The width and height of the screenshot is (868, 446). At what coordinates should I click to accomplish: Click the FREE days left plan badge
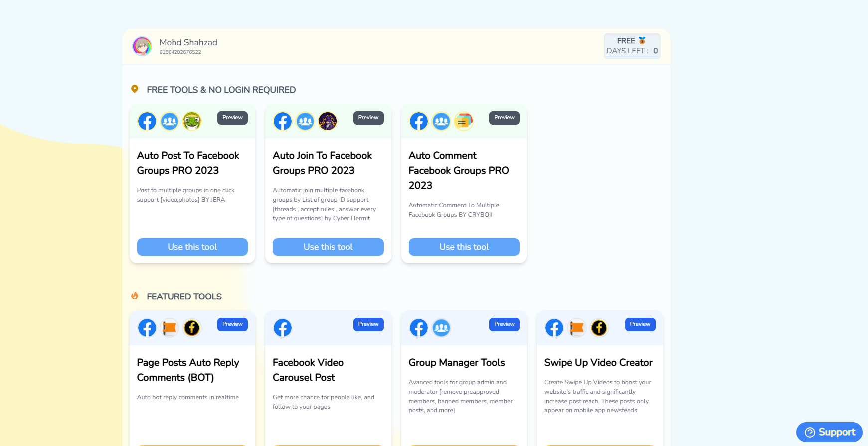632,46
